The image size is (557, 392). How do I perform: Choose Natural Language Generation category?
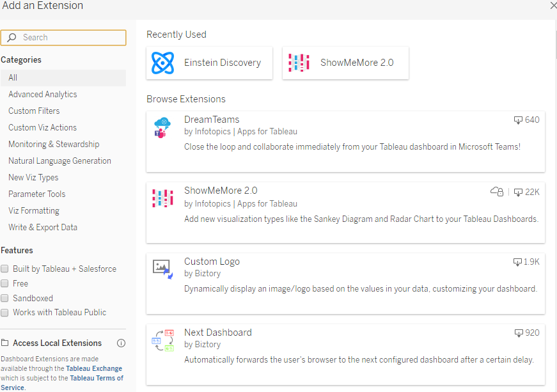59,161
